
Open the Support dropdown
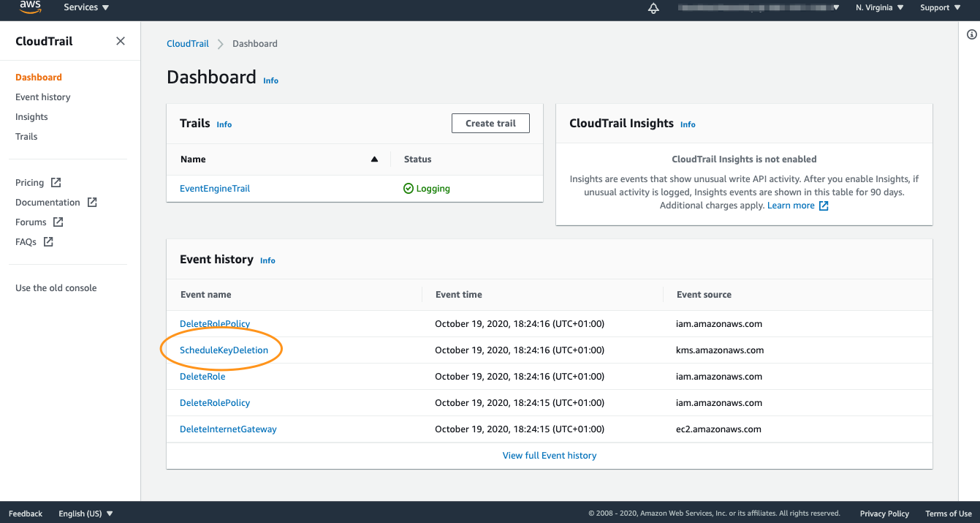940,7
